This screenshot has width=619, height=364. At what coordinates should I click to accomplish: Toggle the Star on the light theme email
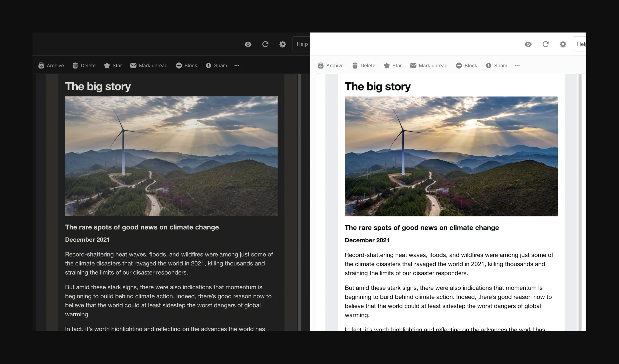(x=392, y=65)
